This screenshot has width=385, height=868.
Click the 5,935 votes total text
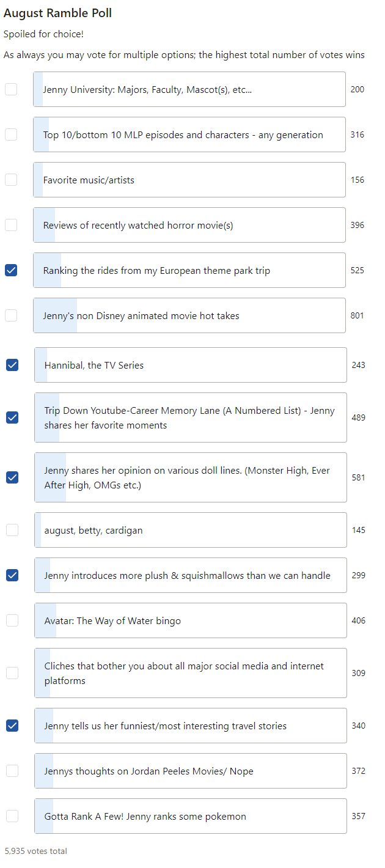pyautogui.click(x=36, y=851)
